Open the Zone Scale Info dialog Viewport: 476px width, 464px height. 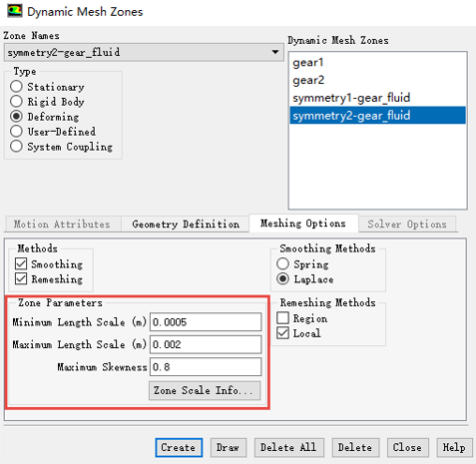[205, 390]
